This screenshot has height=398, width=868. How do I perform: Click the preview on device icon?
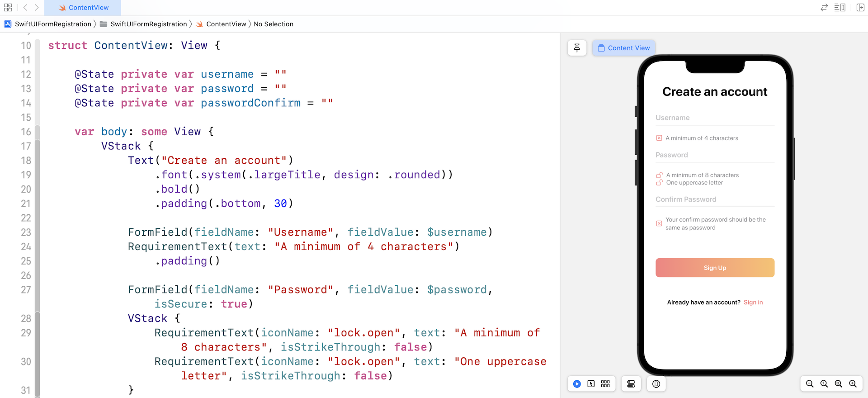click(x=656, y=384)
